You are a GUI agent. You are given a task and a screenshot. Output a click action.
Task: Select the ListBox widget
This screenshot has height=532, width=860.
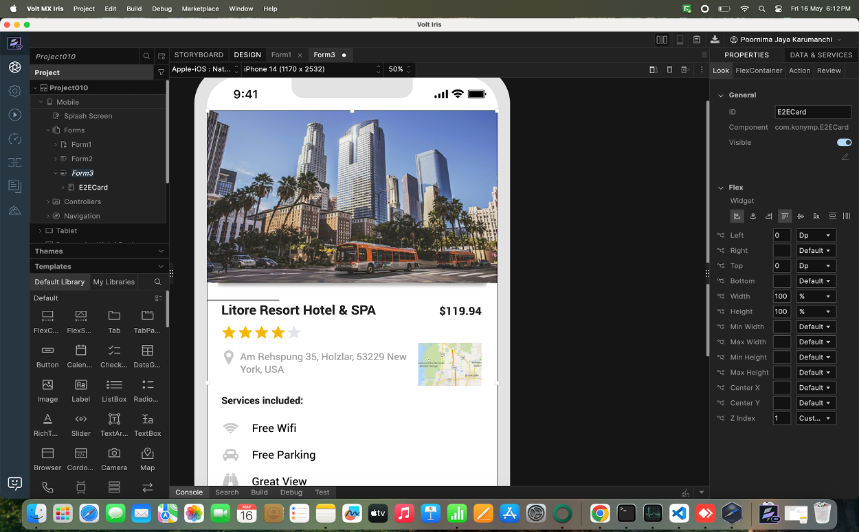114,391
